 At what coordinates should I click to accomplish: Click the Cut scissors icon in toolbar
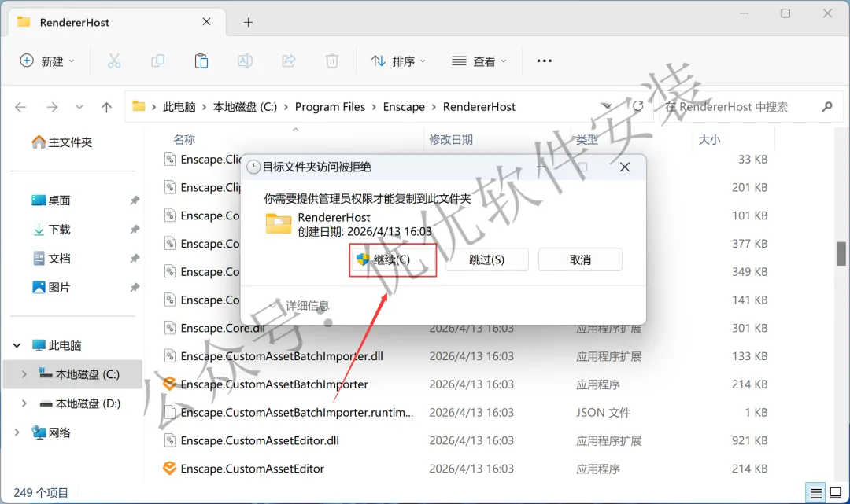click(x=114, y=61)
